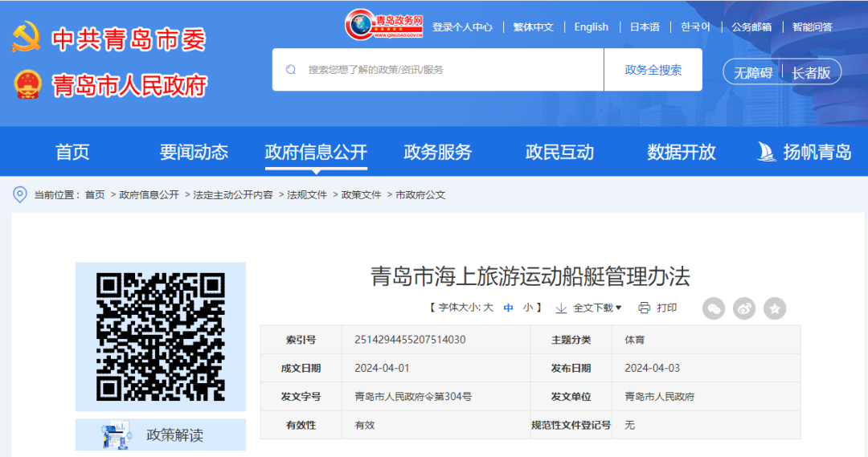
Task: Open the 政府信息公开 navigation tab
Action: (x=316, y=152)
